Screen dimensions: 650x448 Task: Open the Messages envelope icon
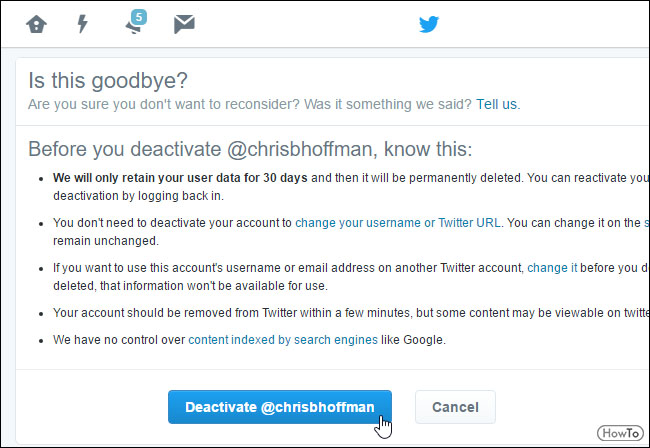point(184,24)
